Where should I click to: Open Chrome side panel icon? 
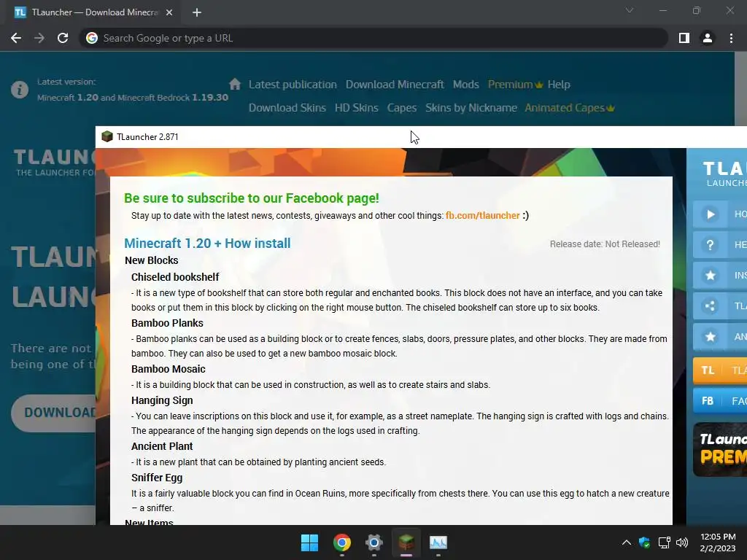coord(684,38)
